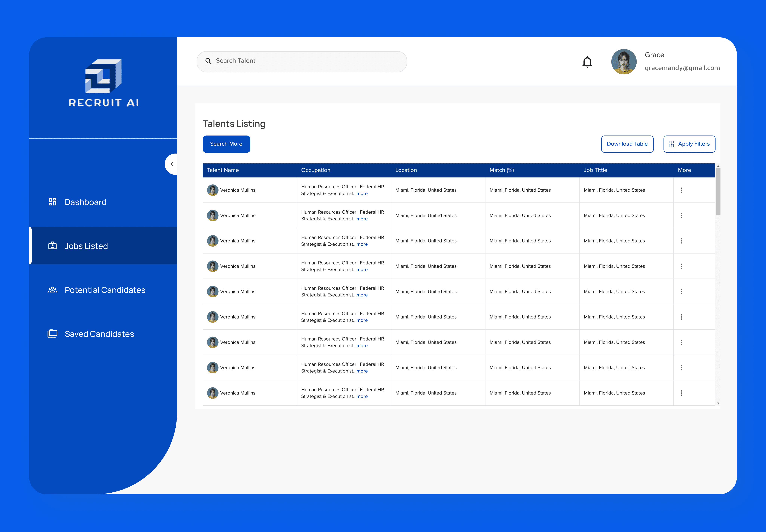Click Grace's profile avatar picture
Image resolution: width=766 pixels, height=532 pixels.
tap(623, 62)
